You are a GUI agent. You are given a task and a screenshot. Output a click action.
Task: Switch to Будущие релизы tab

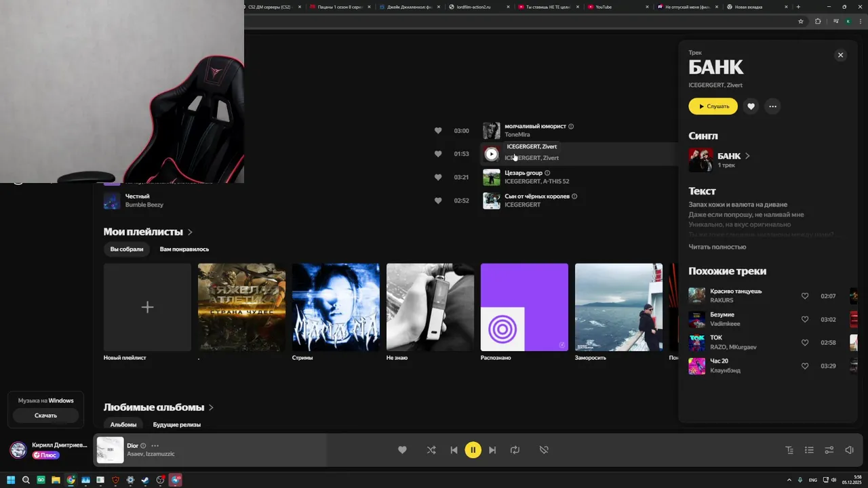177,425
